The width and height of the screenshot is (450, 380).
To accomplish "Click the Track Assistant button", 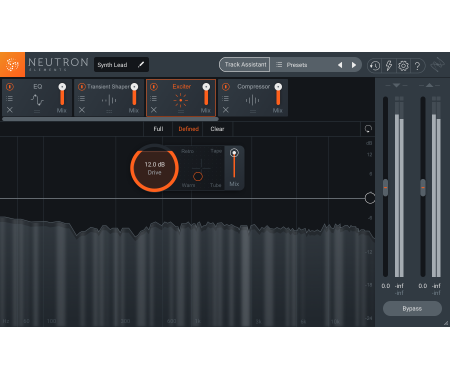I will click(x=245, y=65).
